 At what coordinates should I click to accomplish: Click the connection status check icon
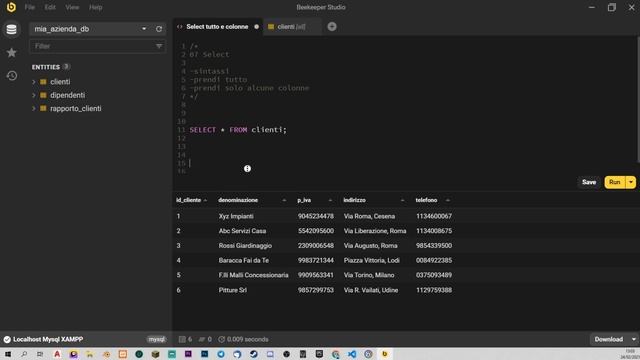[x=7, y=339]
